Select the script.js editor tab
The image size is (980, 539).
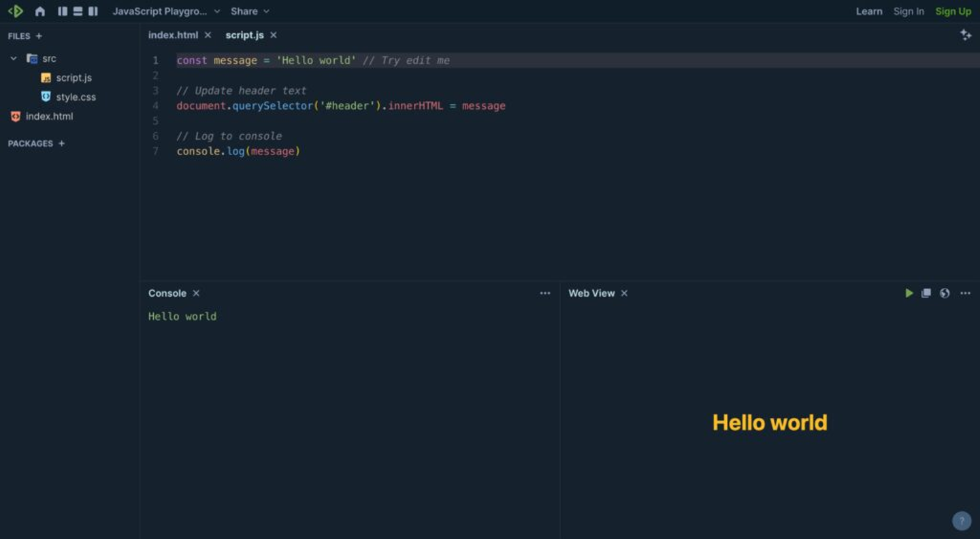[x=244, y=35]
